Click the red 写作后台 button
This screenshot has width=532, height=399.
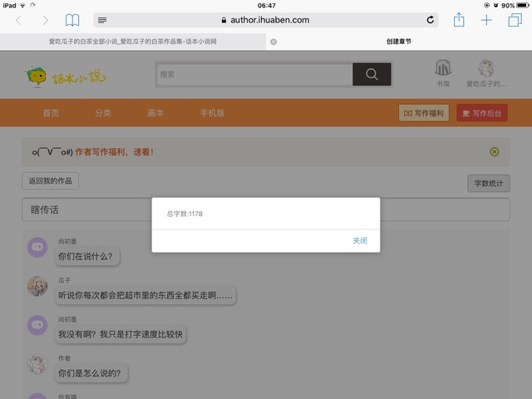(x=482, y=113)
